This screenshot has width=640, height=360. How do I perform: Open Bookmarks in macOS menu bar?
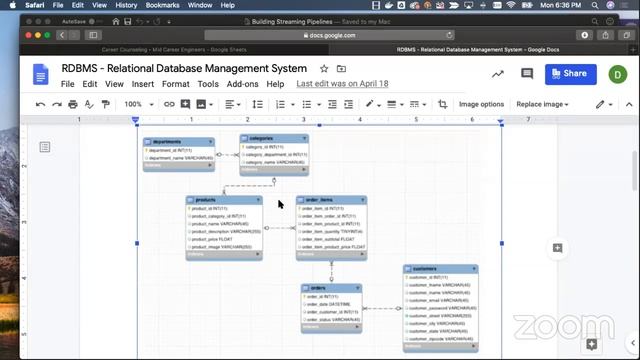(x=162, y=5)
